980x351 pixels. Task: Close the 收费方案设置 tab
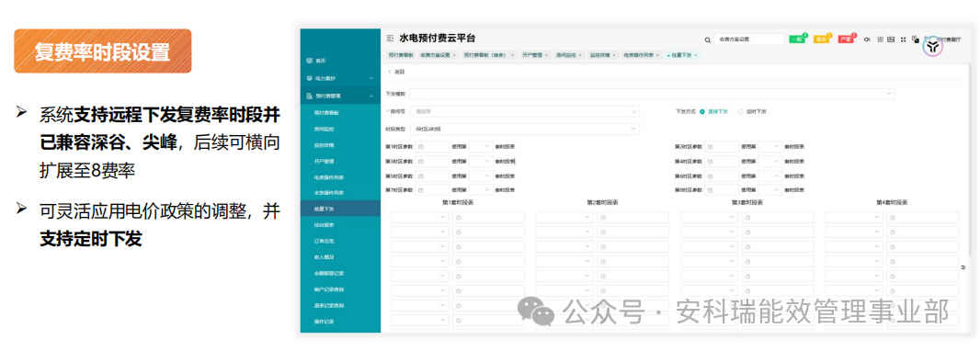click(454, 55)
